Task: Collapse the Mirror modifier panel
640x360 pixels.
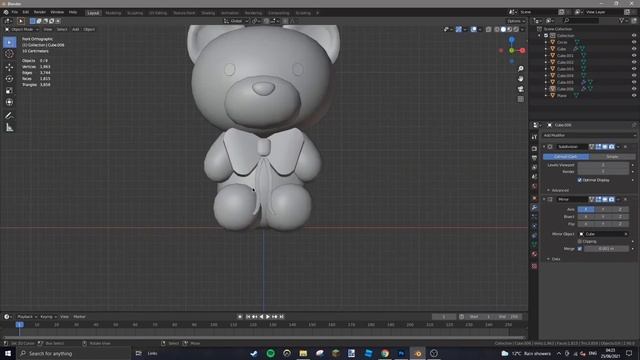Action: (544, 199)
